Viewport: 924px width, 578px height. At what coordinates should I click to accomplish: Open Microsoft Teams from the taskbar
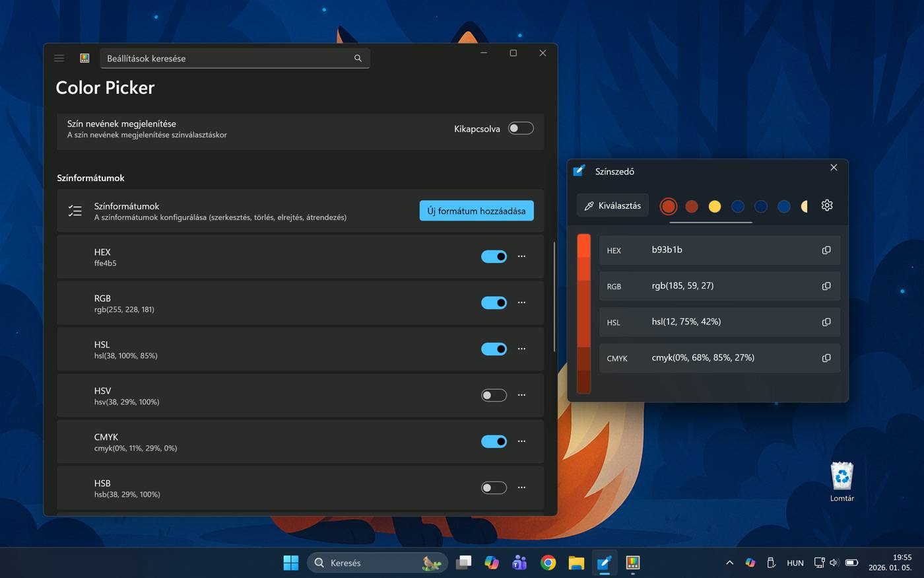(520, 563)
